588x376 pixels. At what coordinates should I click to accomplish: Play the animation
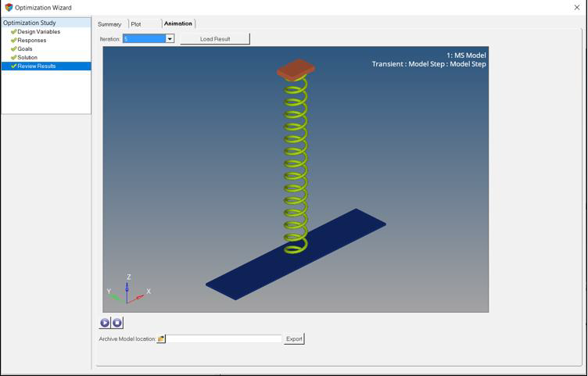105,323
